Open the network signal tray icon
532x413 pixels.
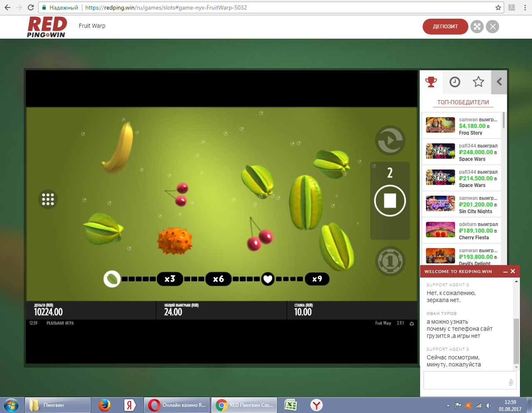point(478,406)
